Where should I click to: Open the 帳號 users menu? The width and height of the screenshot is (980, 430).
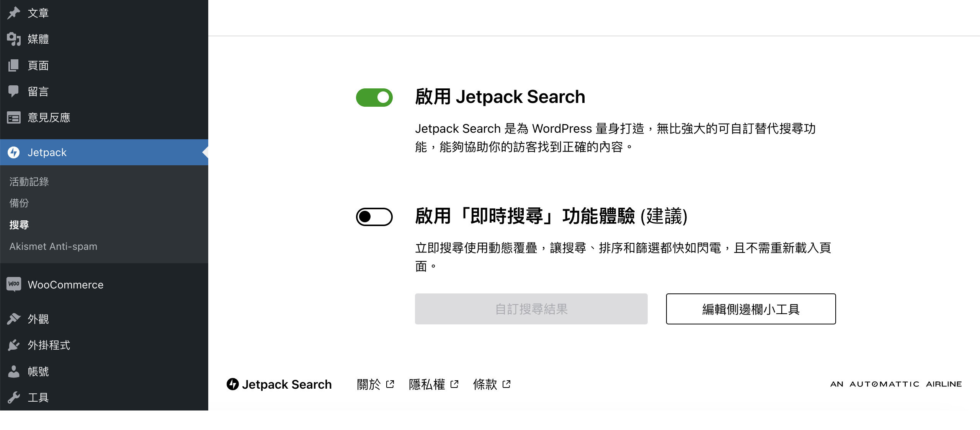click(x=104, y=371)
